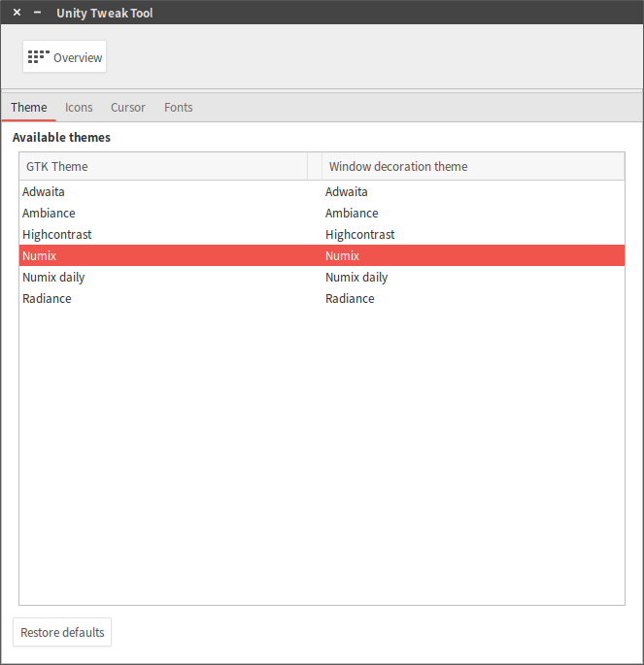Click Adwaita under Window decoration theme
The width and height of the screenshot is (644, 665).
[x=346, y=191]
